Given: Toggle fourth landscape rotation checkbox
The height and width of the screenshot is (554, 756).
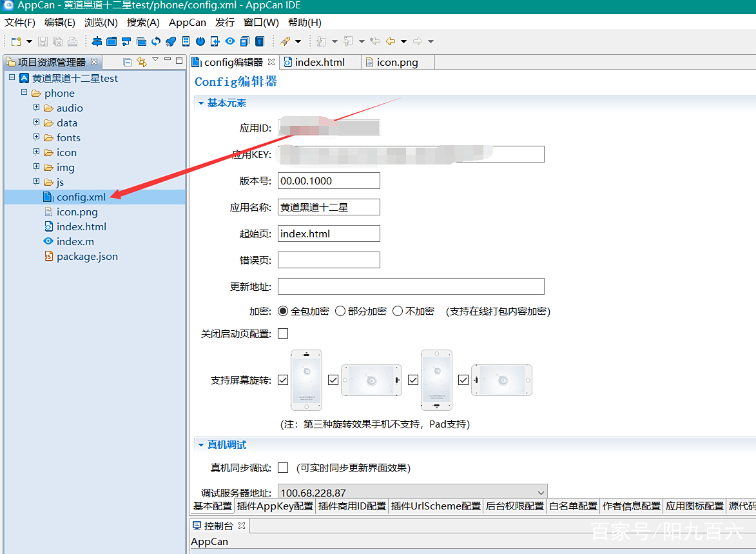Looking at the screenshot, I should (463, 381).
